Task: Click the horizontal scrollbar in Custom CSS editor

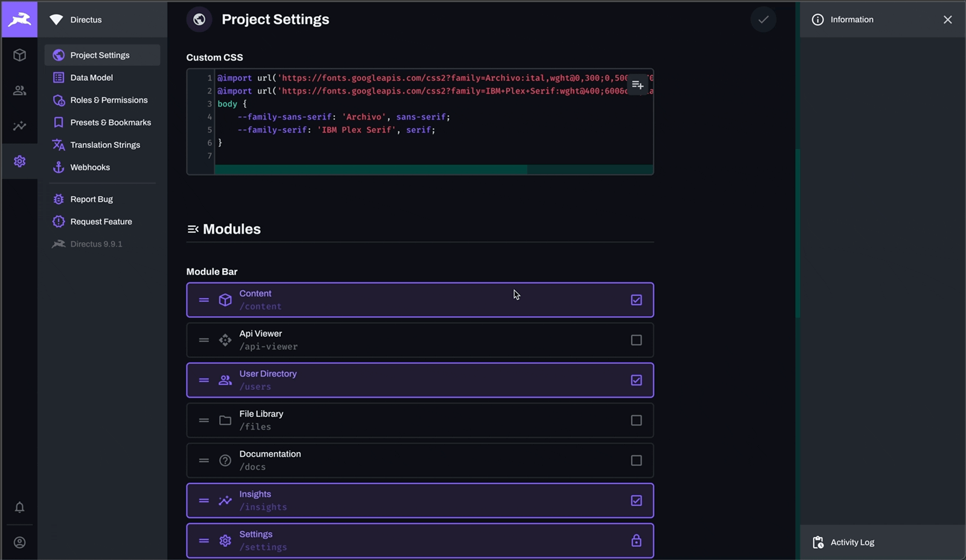Action: (371, 170)
